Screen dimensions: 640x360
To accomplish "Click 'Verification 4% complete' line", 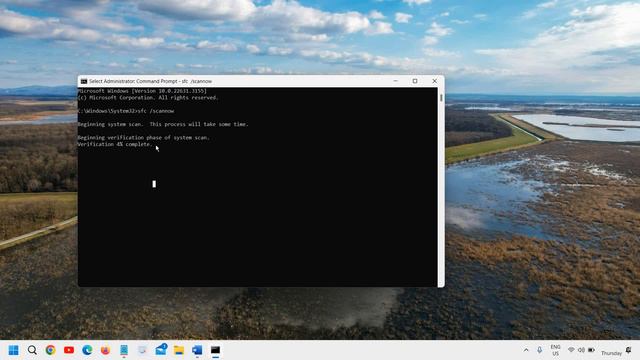I will click(x=115, y=144).
